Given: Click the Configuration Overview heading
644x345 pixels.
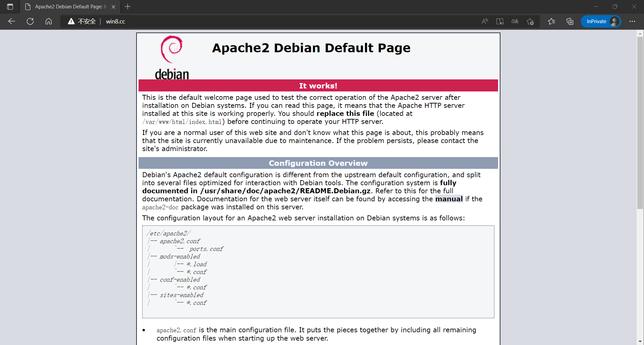Looking at the screenshot, I should (318, 163).
